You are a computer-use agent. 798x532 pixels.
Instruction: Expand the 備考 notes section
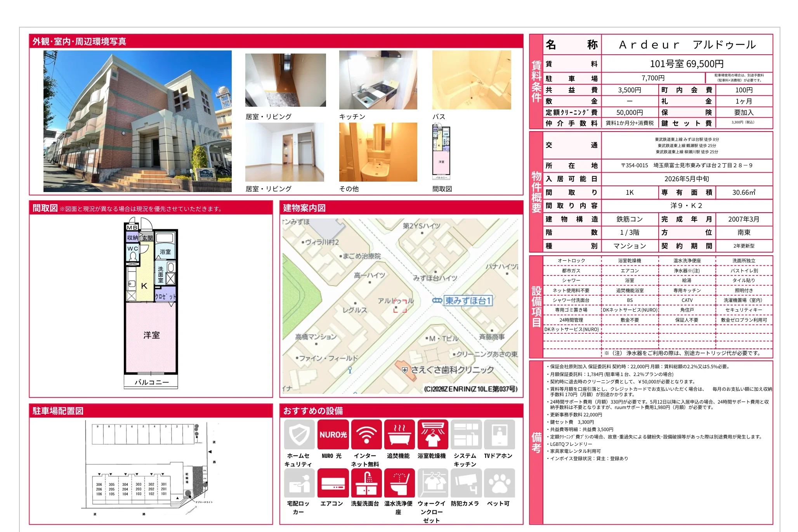(x=536, y=438)
